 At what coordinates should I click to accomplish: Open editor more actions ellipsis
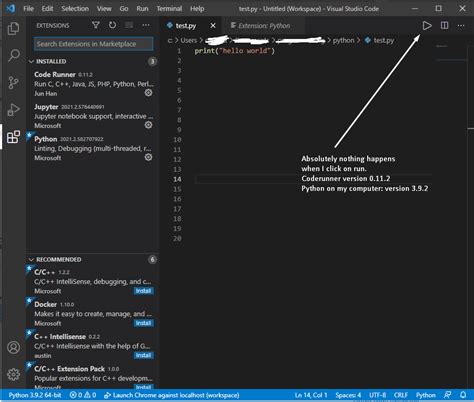pos(461,26)
